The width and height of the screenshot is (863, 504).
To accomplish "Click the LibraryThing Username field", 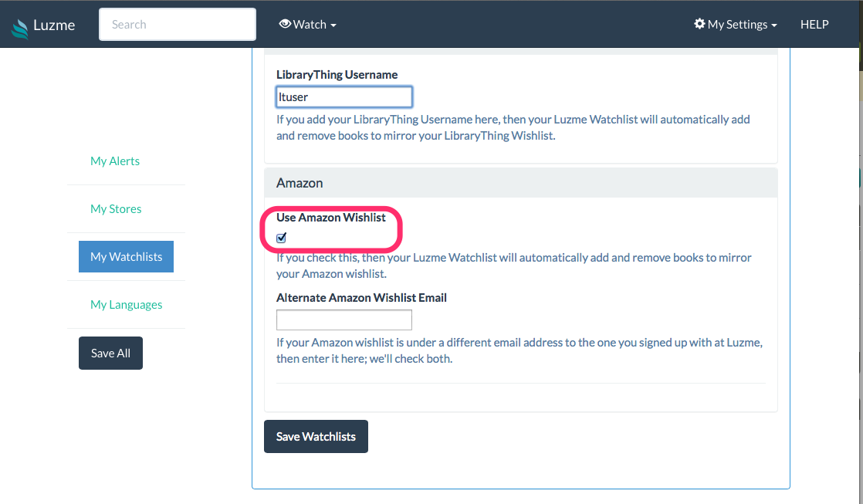I will [x=344, y=96].
